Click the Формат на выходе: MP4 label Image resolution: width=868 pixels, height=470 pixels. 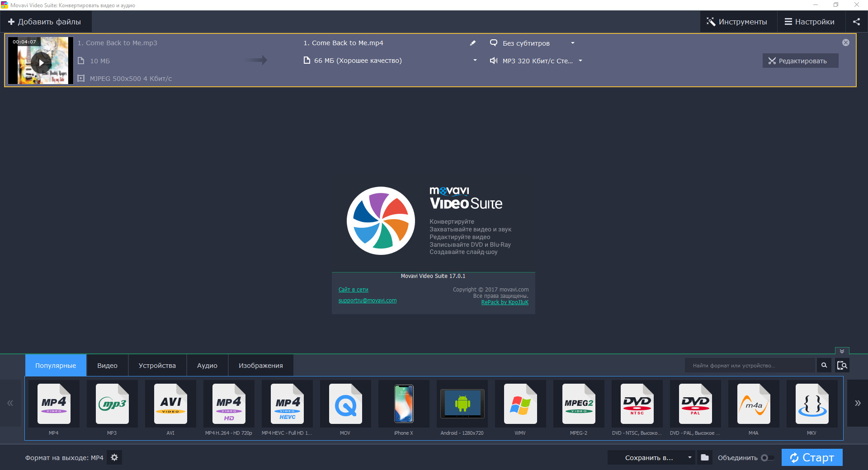coord(64,458)
